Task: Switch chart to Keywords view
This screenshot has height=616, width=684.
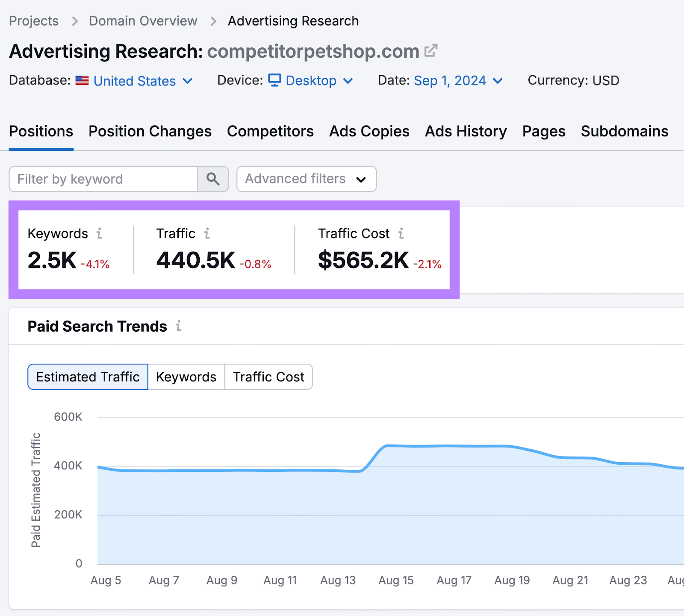Action: pyautogui.click(x=186, y=377)
